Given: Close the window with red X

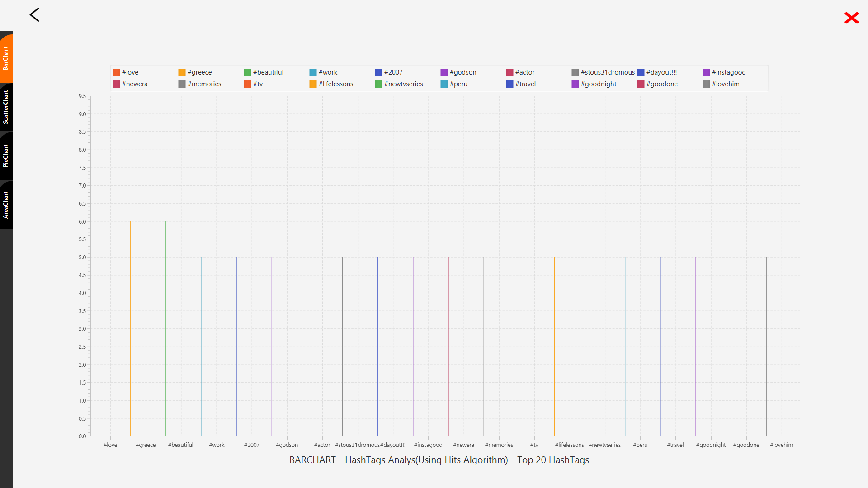Looking at the screenshot, I should tap(851, 18).
